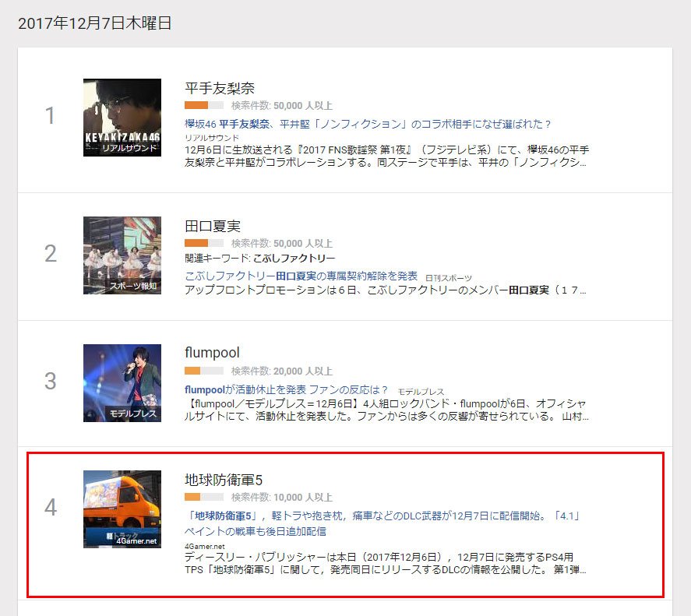This screenshot has width=691, height=616.
Task: Open article link こぶしファクトリー田口夏実の専属契約解除を発表
Action: (301, 276)
